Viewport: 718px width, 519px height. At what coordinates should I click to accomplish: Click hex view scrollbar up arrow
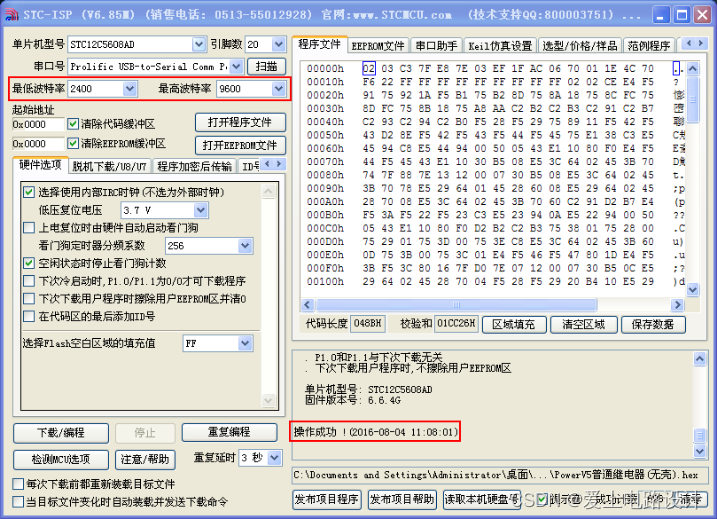[693, 69]
